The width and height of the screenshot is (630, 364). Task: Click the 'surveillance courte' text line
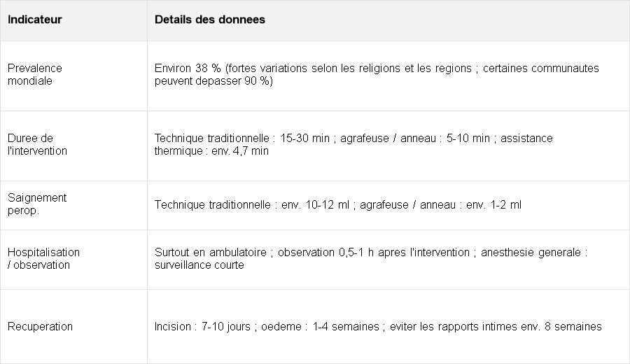tap(199, 265)
